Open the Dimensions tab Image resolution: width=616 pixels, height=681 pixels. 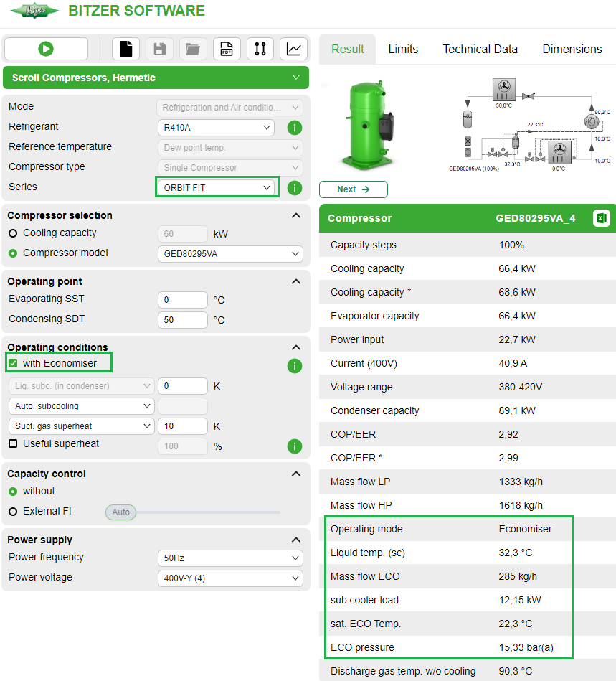[x=572, y=49]
